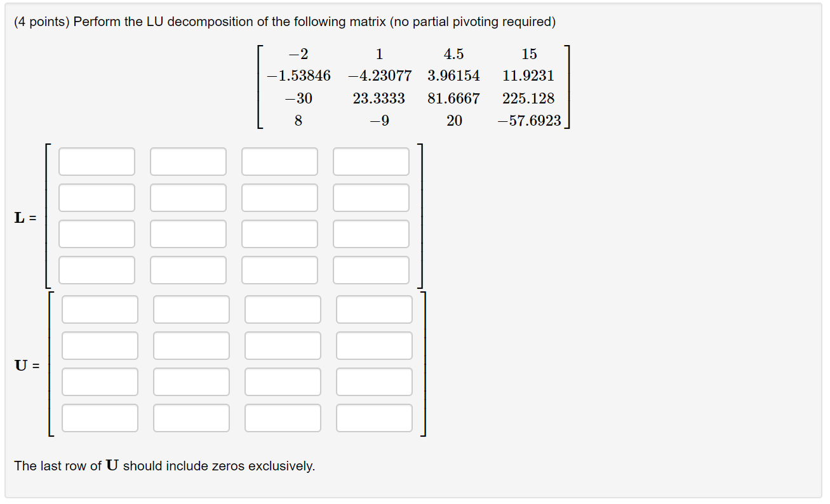Viewport: 830px width, 504px height.
Task: Click the first cell of U's last row
Action: tap(100, 418)
